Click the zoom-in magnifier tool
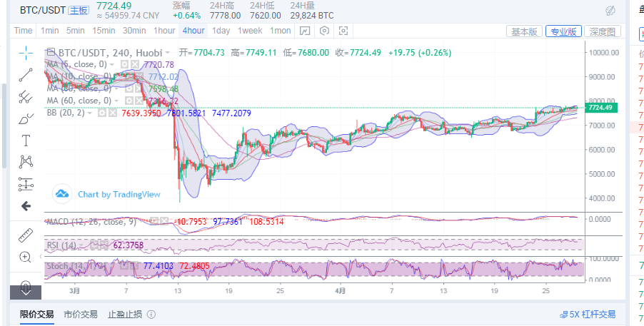Screen dimensions: 644x326 (x=26, y=257)
